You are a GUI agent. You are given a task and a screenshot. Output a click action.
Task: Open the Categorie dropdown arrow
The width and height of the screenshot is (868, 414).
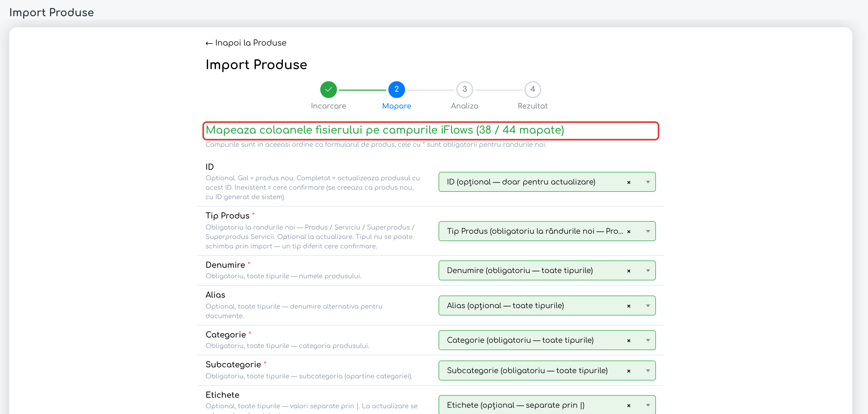[648, 341]
